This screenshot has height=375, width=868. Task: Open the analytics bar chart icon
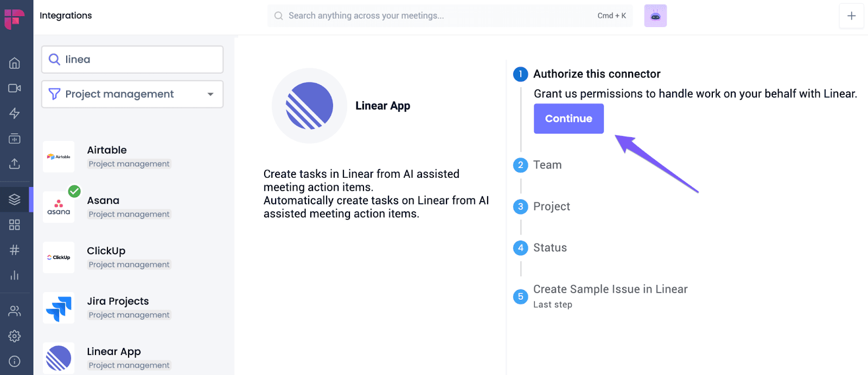point(15,275)
